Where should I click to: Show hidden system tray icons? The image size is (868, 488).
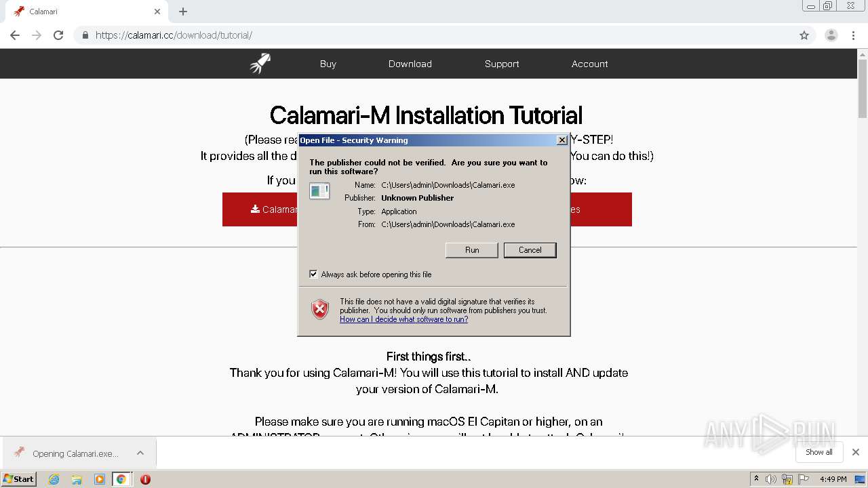click(756, 479)
